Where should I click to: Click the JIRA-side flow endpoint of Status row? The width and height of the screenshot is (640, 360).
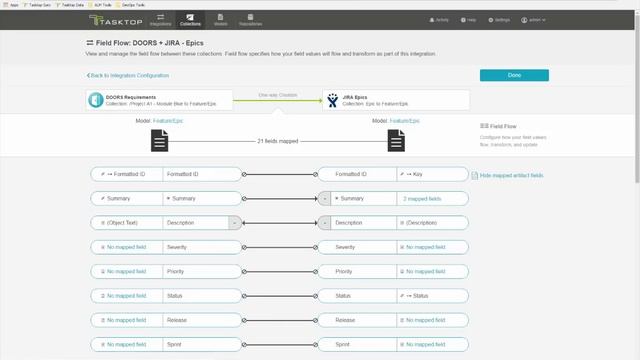coord(315,296)
